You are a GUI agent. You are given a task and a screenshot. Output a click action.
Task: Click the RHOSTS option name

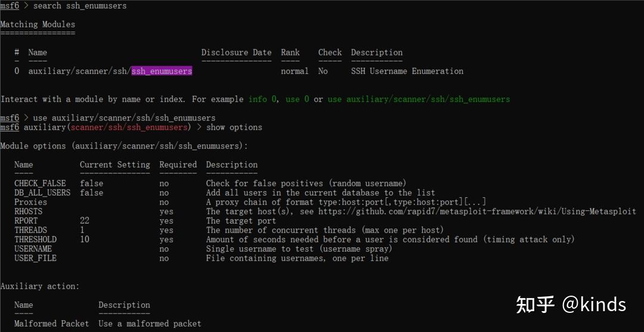[x=29, y=212]
